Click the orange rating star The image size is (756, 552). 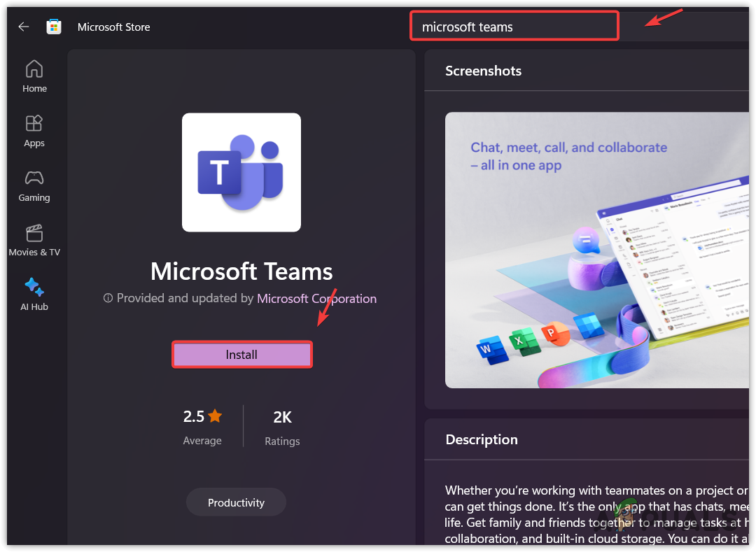[215, 416]
